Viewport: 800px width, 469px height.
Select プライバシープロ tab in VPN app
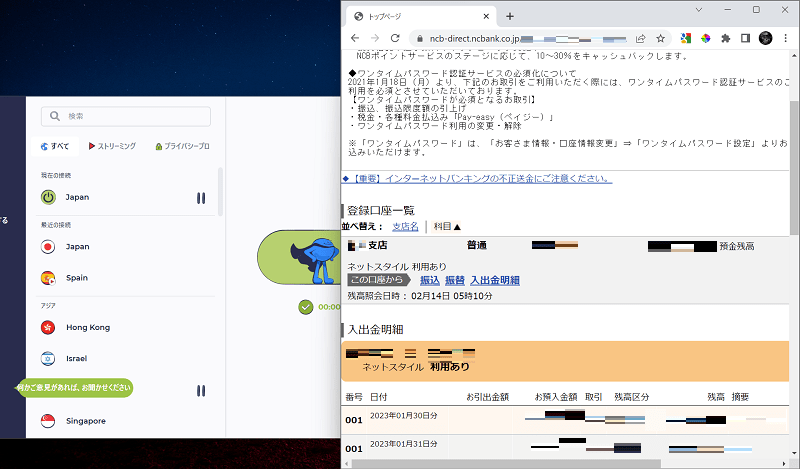183,146
